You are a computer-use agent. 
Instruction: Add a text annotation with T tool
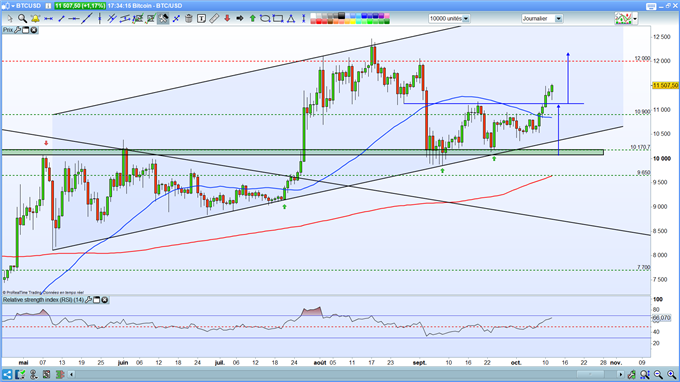coord(201,19)
